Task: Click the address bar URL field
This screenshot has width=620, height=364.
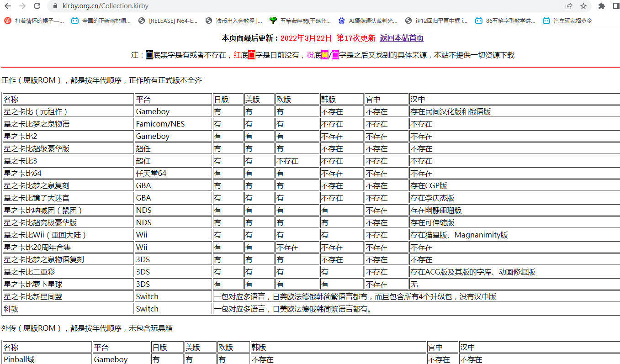Action: pos(274,6)
